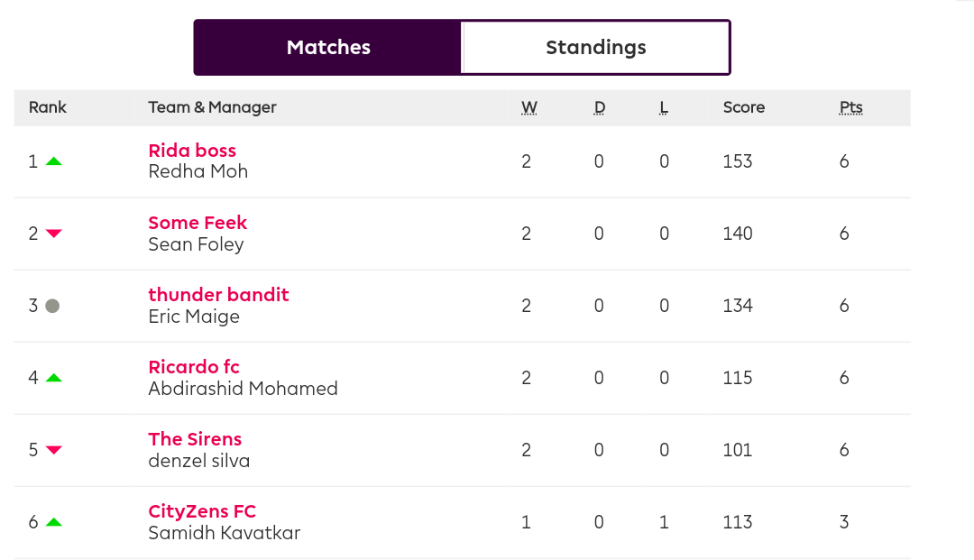The width and height of the screenshot is (974, 560).
Task: Click grey no-change dot beside rank 3
Action: click(53, 306)
